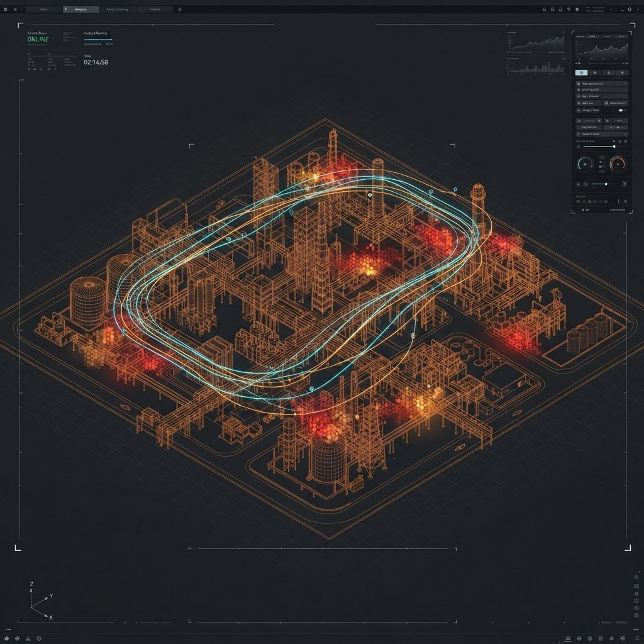Select the second tab above the right panel chart

coord(593,36)
